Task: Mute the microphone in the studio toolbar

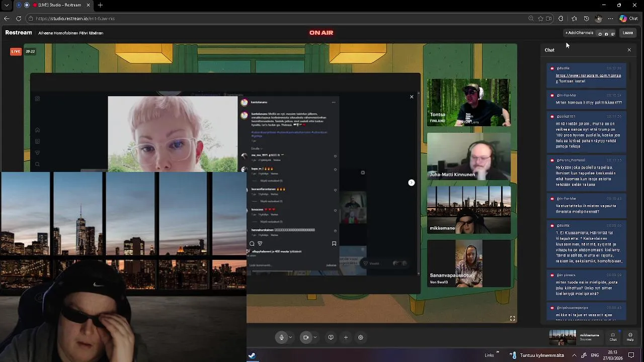Action: [x=282, y=337]
